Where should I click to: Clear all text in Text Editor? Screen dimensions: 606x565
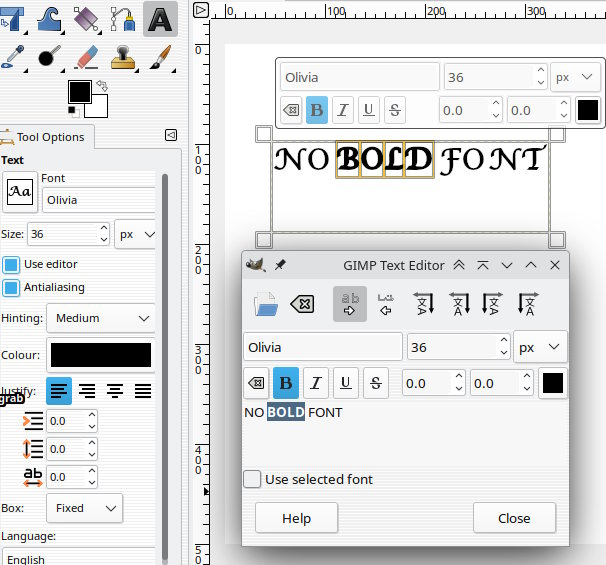[302, 304]
